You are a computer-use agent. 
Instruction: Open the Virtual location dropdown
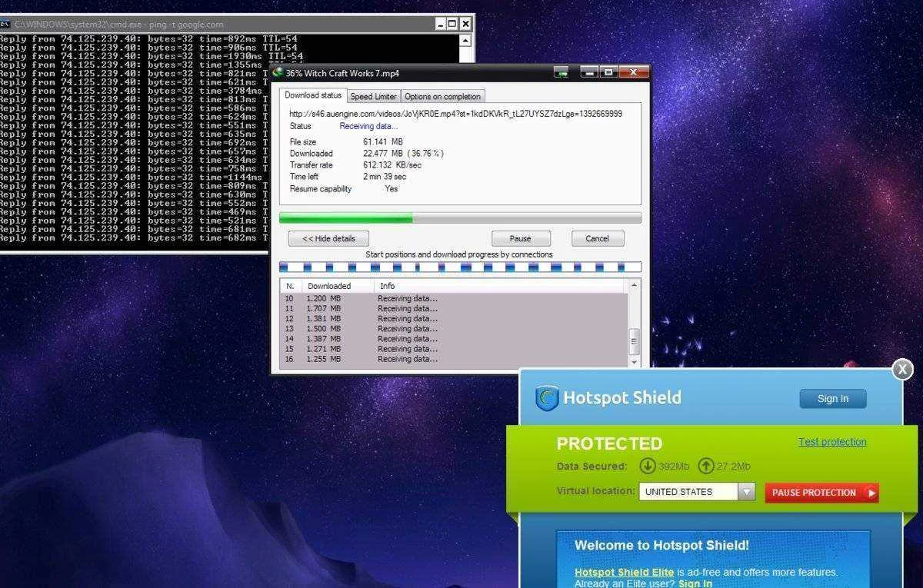coord(697,492)
